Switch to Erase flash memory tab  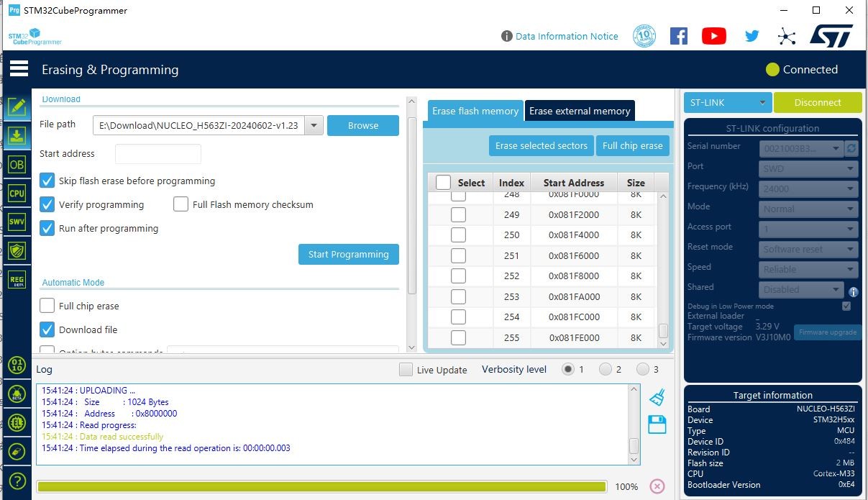click(475, 111)
